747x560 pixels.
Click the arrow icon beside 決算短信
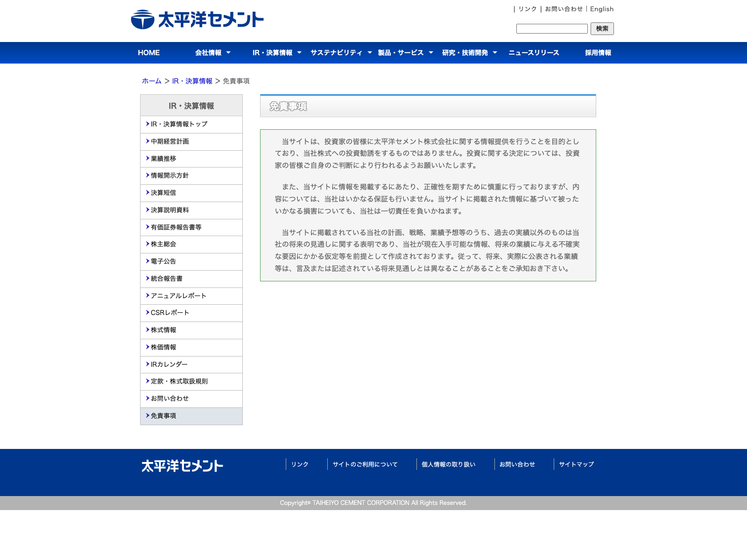tap(148, 192)
